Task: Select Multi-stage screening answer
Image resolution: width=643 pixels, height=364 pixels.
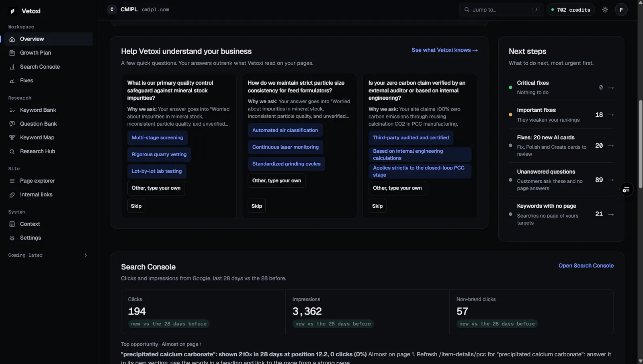Action: point(158,138)
